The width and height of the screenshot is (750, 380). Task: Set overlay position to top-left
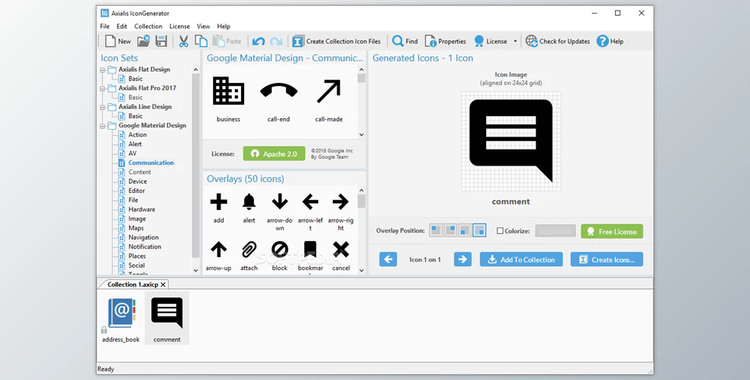tap(435, 230)
